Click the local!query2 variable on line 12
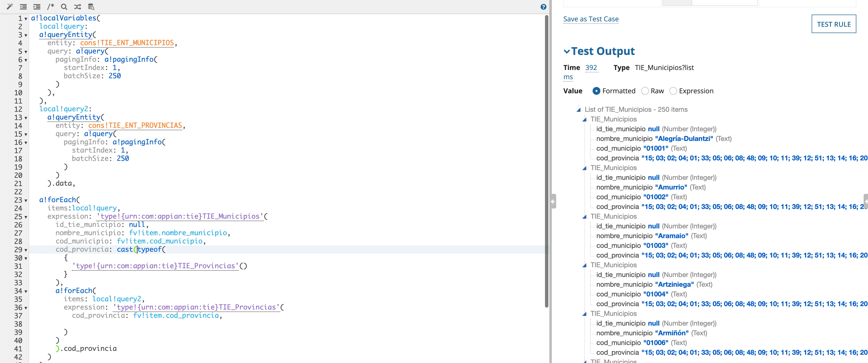Viewport: 868px width, 363px height. [64, 109]
